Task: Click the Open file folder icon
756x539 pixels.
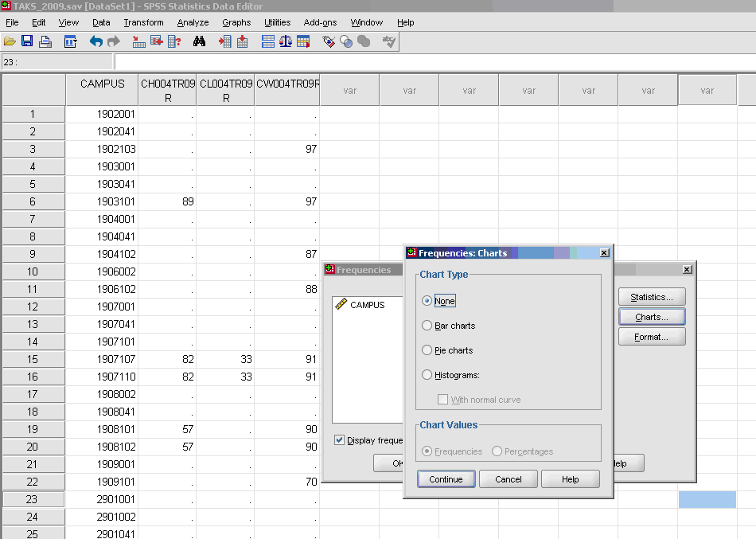Action: pos(10,41)
